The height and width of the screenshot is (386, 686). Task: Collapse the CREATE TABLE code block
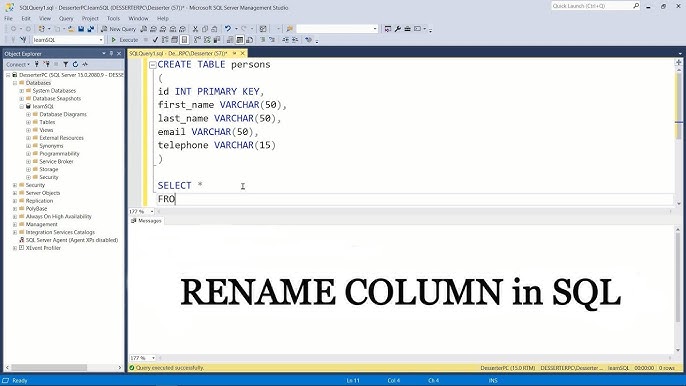152,65
